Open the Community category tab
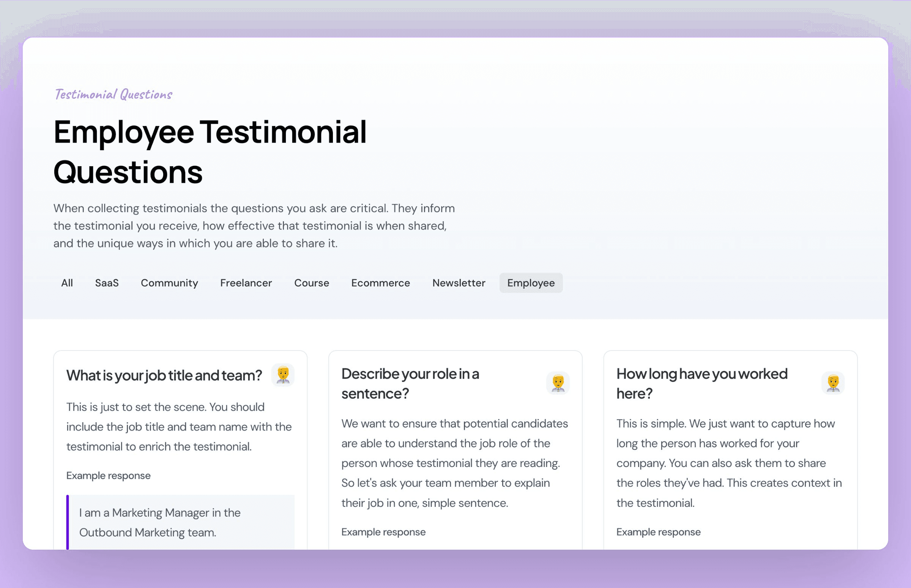Image resolution: width=911 pixels, height=588 pixels. (x=169, y=283)
